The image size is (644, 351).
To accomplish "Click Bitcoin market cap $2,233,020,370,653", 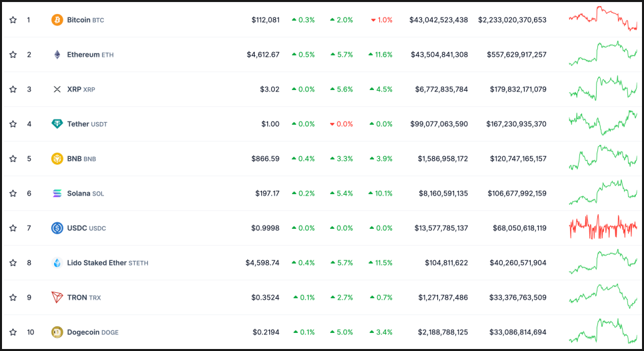I will coord(512,20).
